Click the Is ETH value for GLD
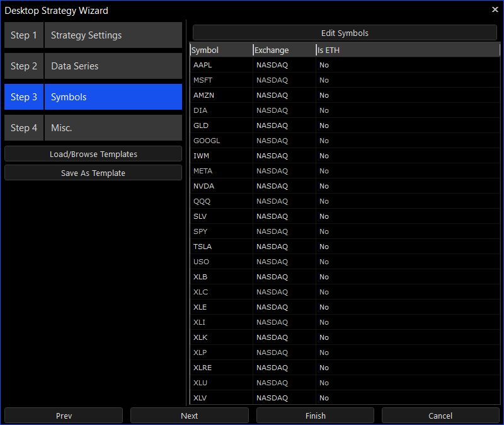The width and height of the screenshot is (504, 425). coord(408,125)
